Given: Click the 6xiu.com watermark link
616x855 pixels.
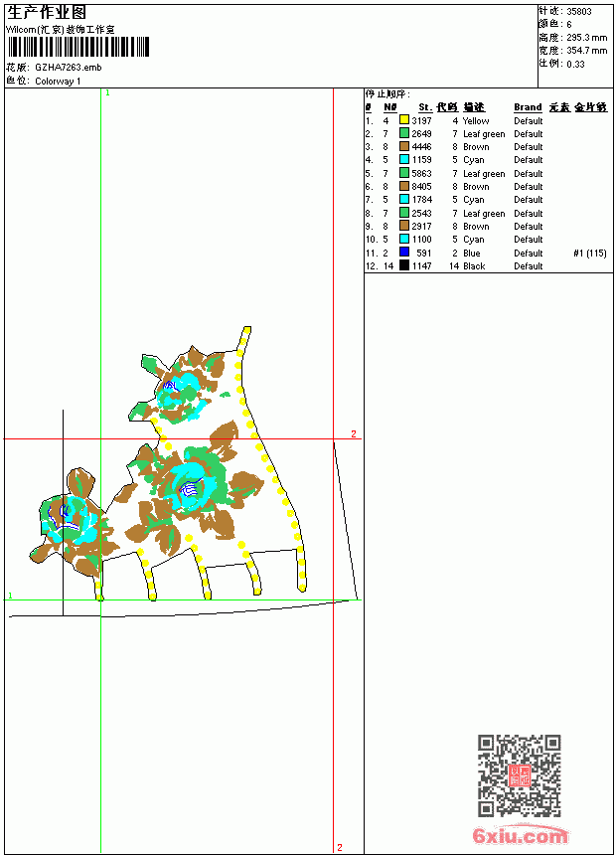Looking at the screenshot, I should [x=520, y=835].
